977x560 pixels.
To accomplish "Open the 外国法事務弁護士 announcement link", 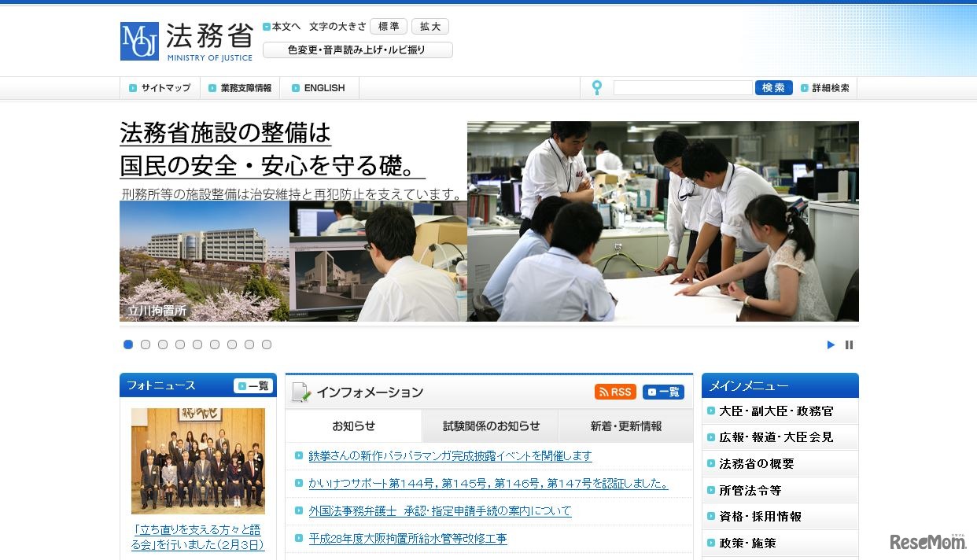I will [x=437, y=511].
